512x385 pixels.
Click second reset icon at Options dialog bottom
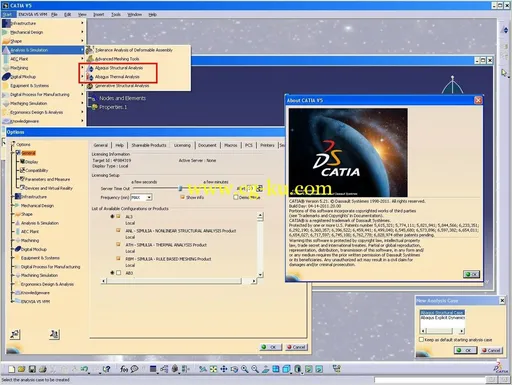[x=54, y=334]
